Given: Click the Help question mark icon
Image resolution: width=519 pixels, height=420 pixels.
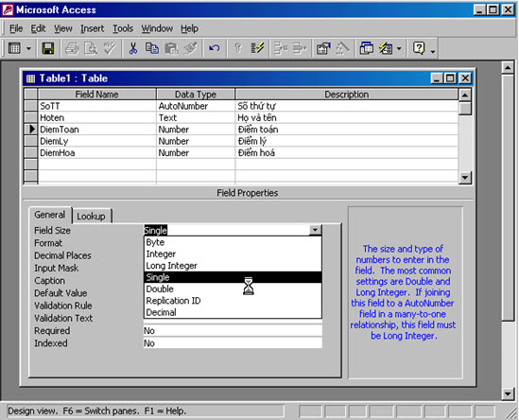Looking at the screenshot, I should [x=419, y=48].
